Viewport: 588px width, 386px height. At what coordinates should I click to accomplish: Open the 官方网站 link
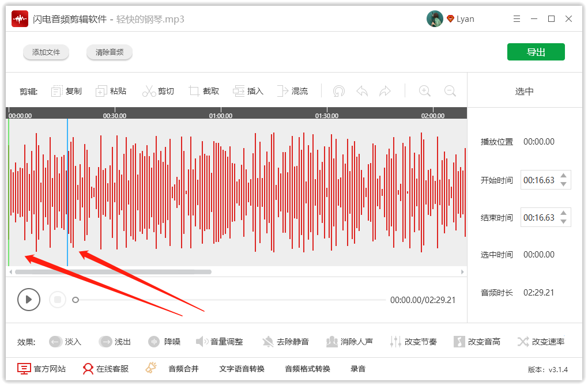42,368
